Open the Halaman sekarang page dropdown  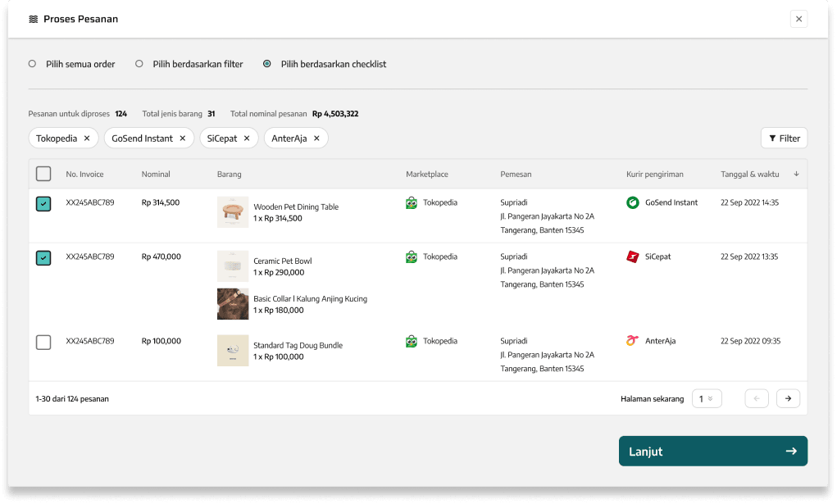click(x=707, y=398)
